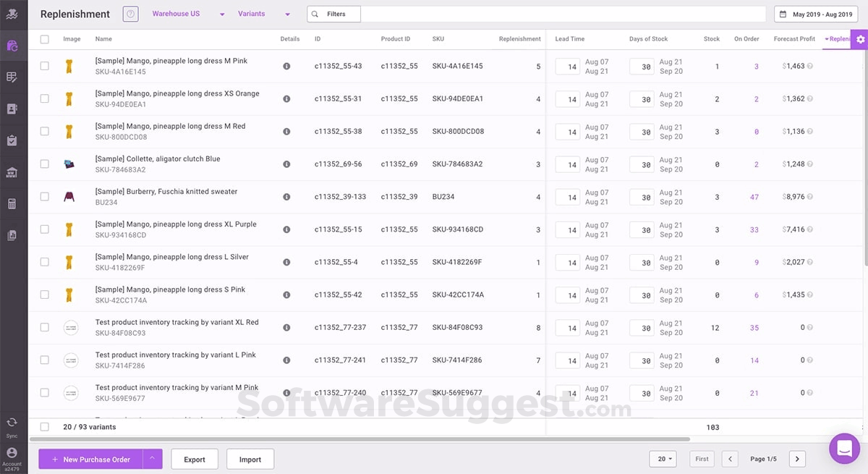Open the page size dropdown showing 20
The image size is (868, 474).
(x=663, y=458)
